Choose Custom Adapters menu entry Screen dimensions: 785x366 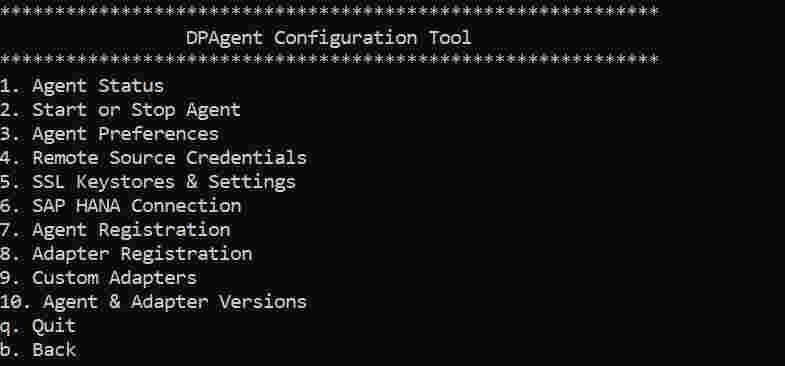tap(99, 278)
